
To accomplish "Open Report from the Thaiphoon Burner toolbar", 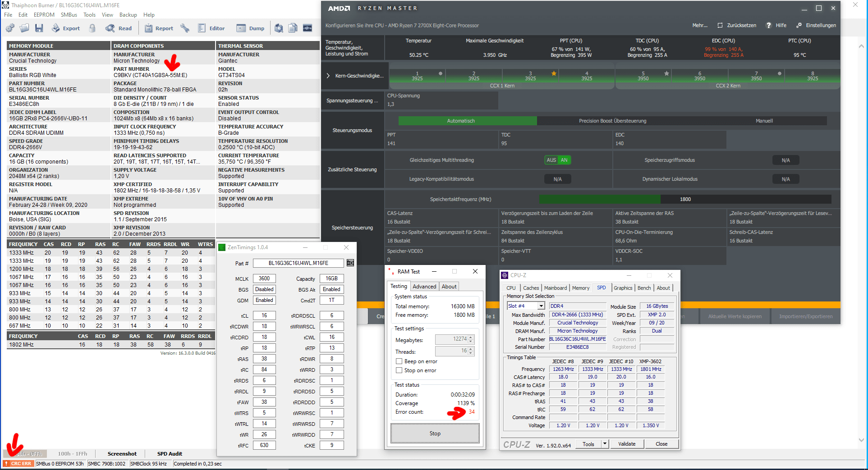I will click(159, 28).
